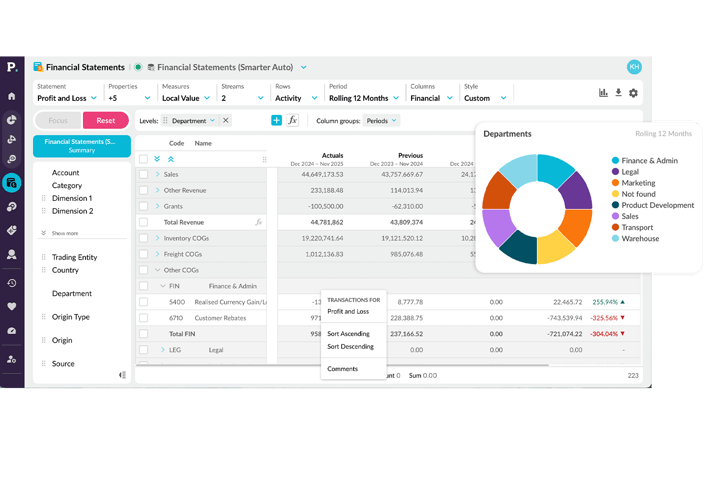Check the Grants row checkbox

click(x=143, y=206)
